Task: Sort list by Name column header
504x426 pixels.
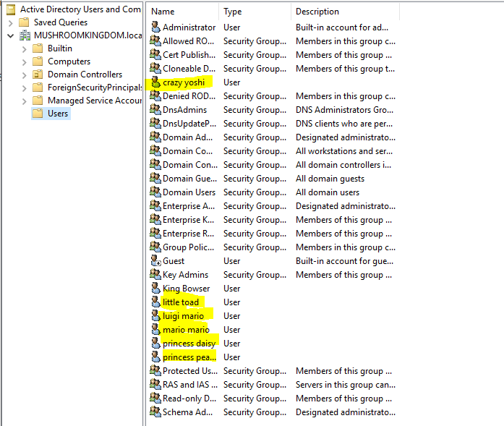Action: point(181,12)
